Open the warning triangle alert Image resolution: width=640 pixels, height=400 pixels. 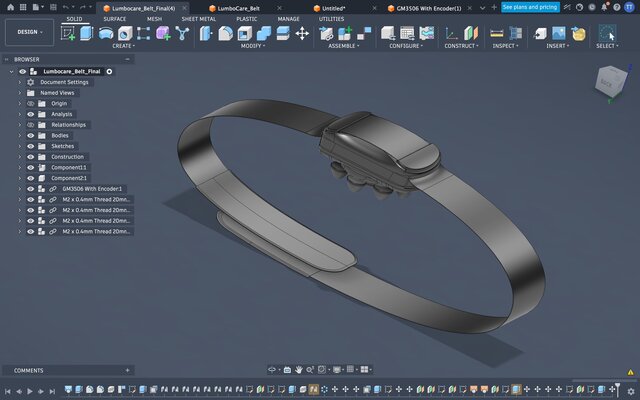tap(631, 372)
